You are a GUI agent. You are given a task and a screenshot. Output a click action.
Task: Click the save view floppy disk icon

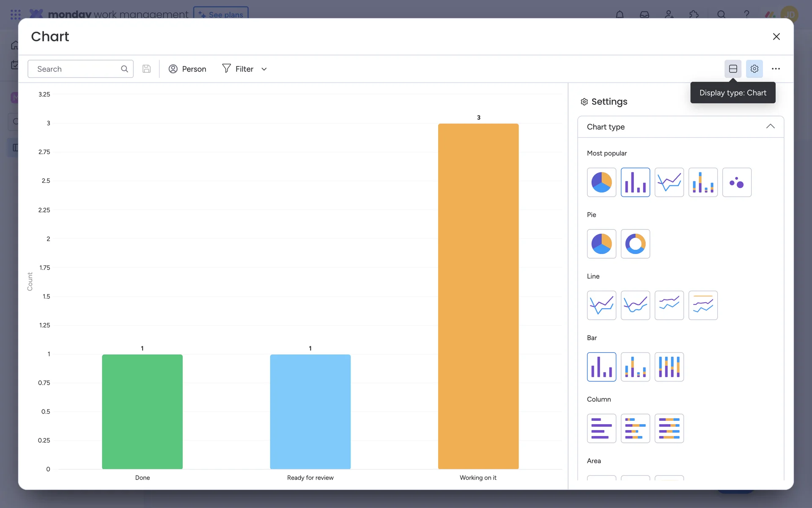[146, 69]
